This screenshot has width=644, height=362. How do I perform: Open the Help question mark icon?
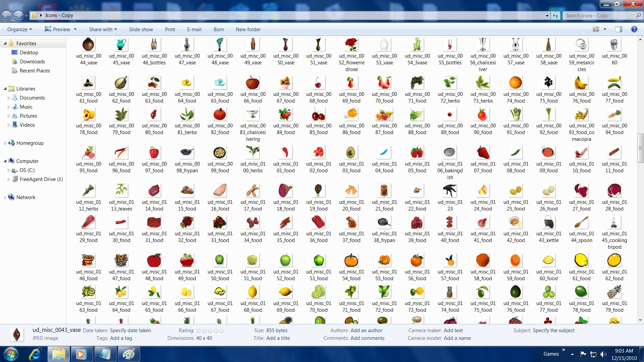click(634, 29)
